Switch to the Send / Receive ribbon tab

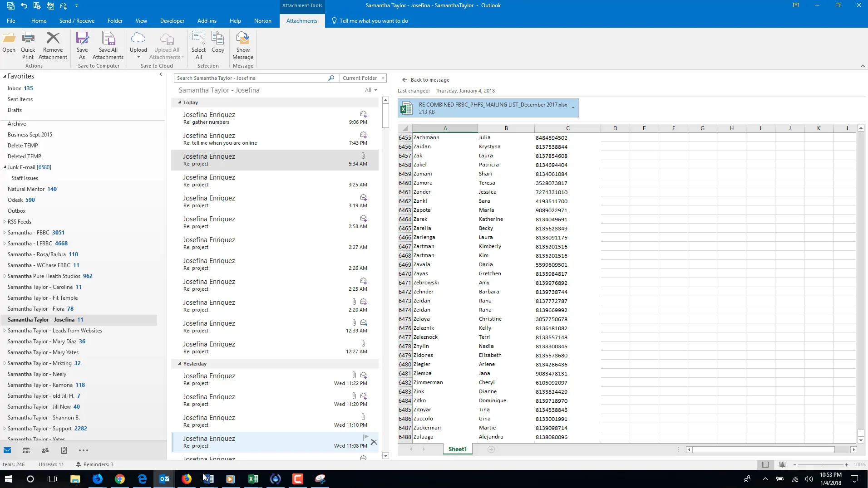pyautogui.click(x=77, y=20)
